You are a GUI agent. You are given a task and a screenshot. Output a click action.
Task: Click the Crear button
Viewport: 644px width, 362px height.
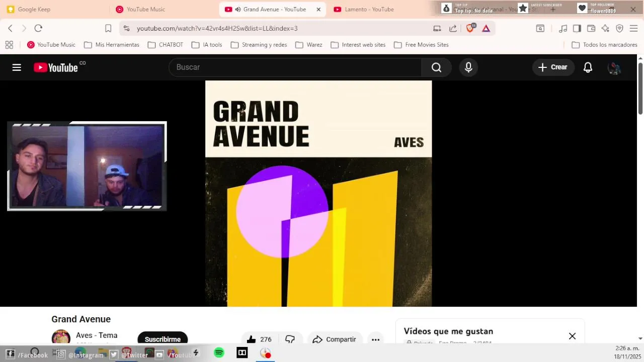click(553, 67)
